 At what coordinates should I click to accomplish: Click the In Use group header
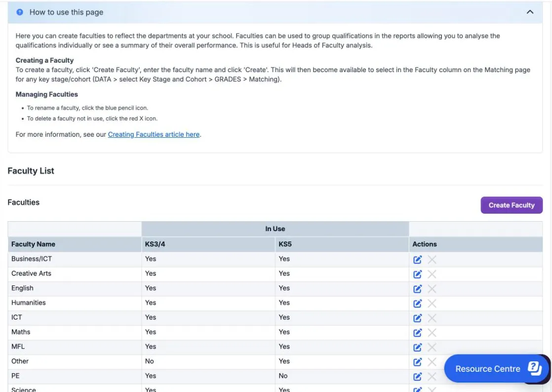(x=276, y=229)
